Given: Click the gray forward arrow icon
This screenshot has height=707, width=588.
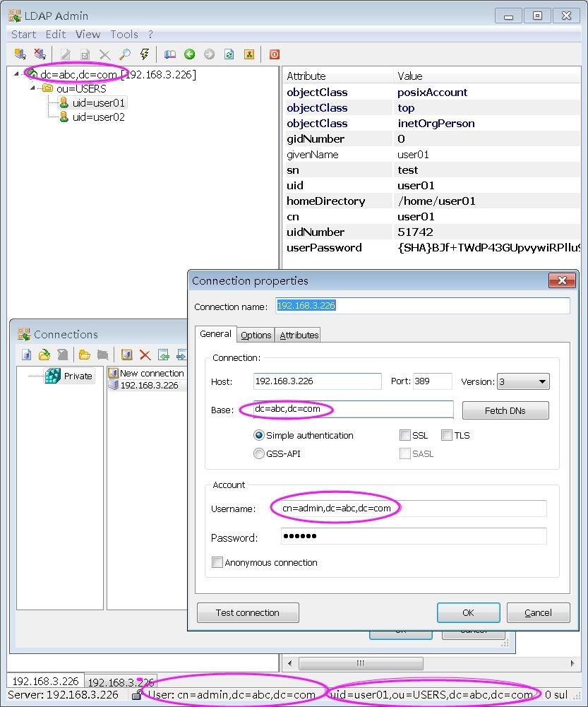Looking at the screenshot, I should click(x=210, y=54).
